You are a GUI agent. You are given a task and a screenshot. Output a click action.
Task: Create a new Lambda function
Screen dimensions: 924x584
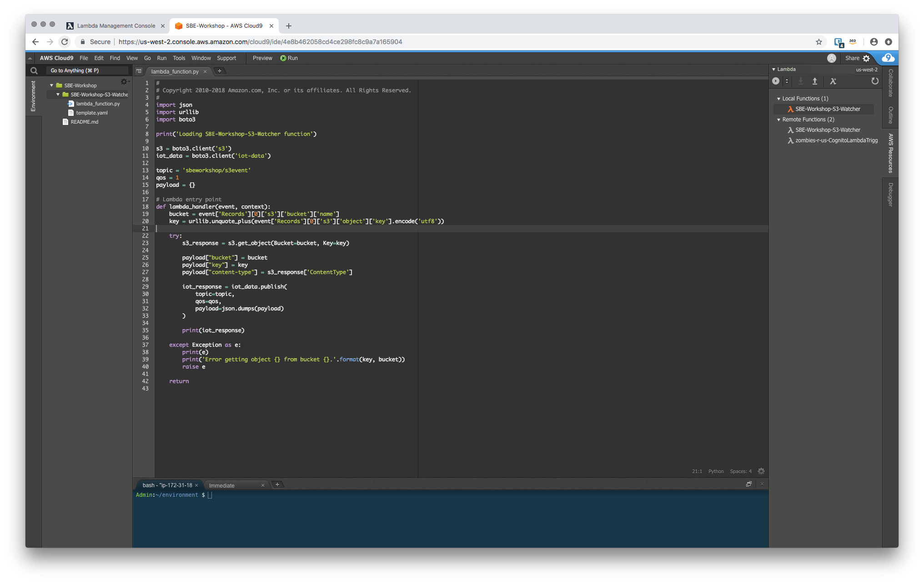pos(833,81)
